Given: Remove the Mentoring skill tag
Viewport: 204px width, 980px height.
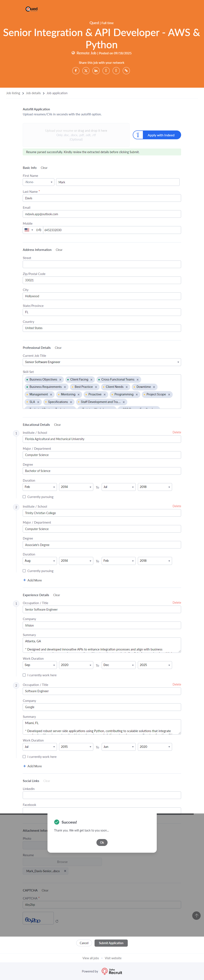Looking at the screenshot, I should coord(79,395).
